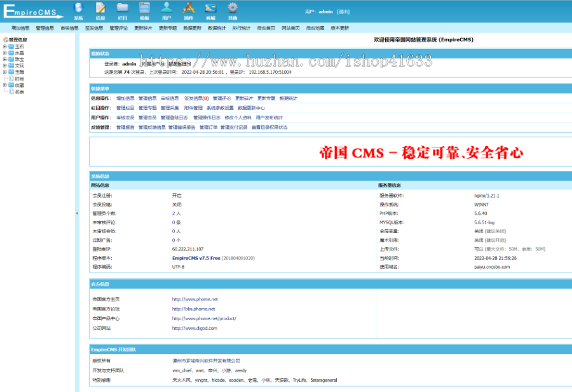The width and height of the screenshot is (572, 392).
Task: Click the folder icon of 玉雕
Action: click(11, 72)
